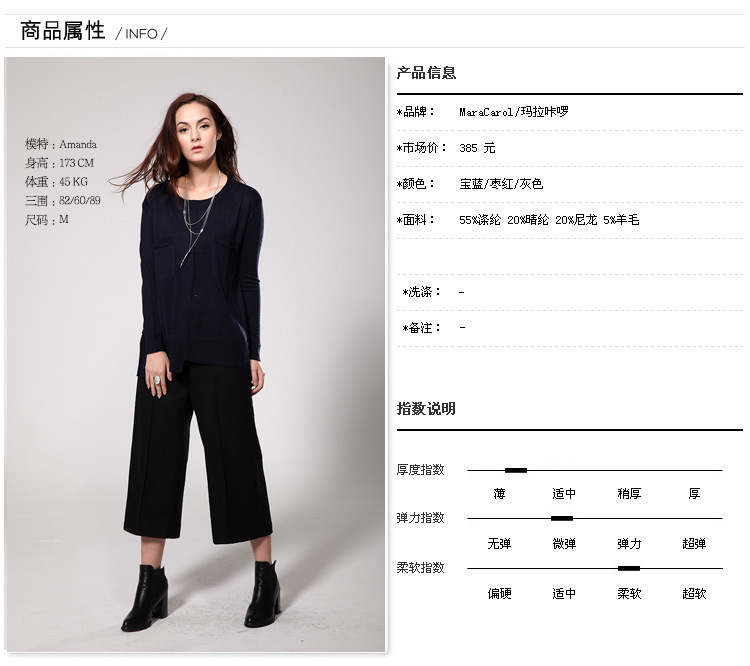Click the 超软 softness label
Image resolution: width=750 pixels, height=666 pixels.
coord(694,594)
